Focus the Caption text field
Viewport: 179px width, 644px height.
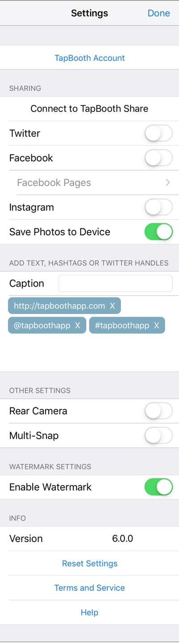tap(115, 283)
